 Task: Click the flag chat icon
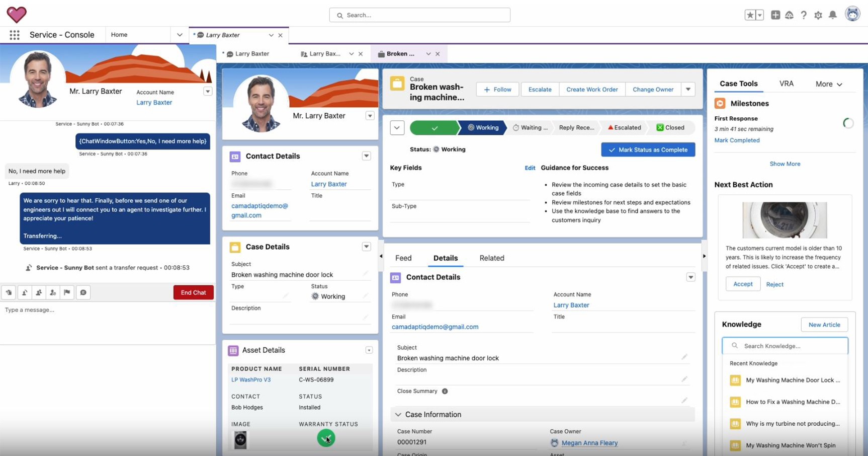tap(67, 292)
